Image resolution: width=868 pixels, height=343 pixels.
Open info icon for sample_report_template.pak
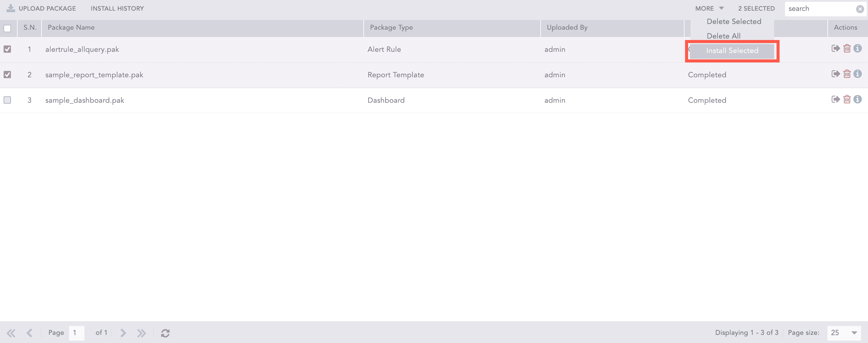[x=858, y=74]
